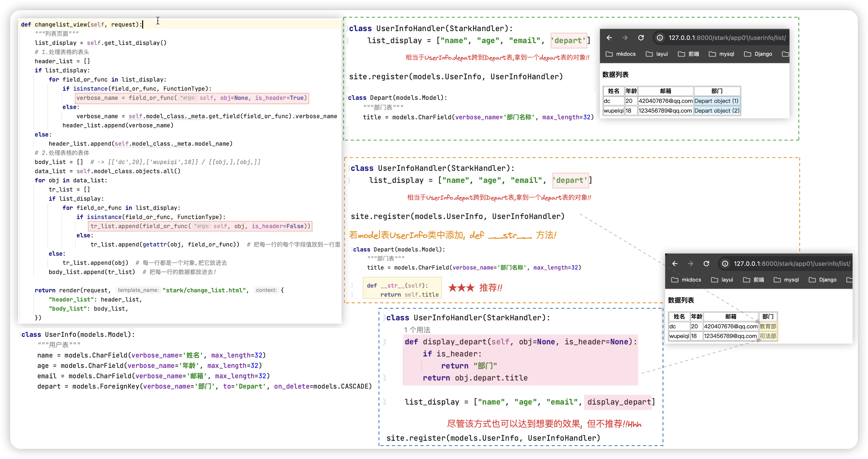Click the 教育部 cell in lower table
The width and height of the screenshot is (868, 459).
(768, 326)
